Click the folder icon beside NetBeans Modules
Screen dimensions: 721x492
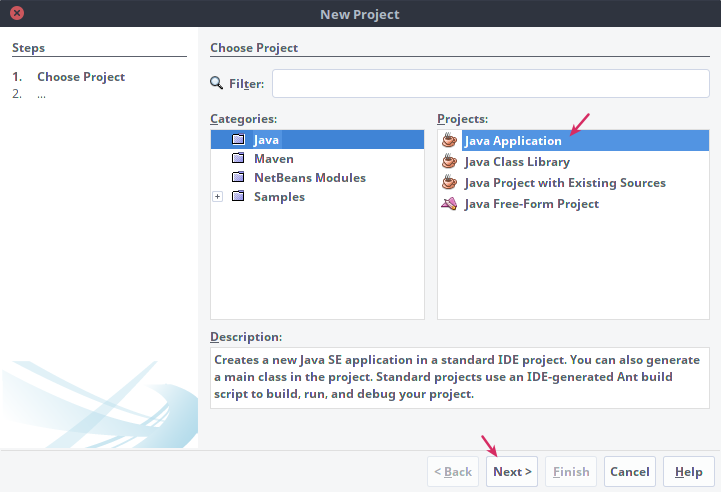pyautogui.click(x=238, y=177)
